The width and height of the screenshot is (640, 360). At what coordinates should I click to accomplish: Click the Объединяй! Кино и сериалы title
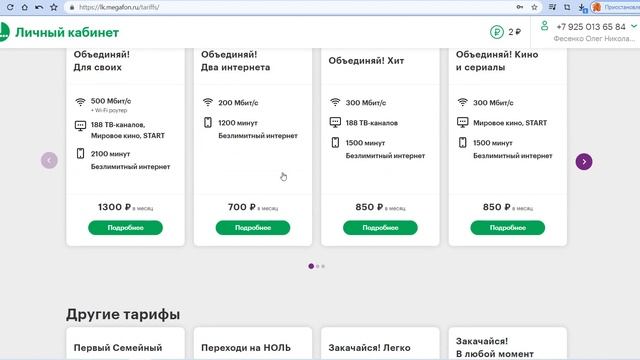click(497, 61)
